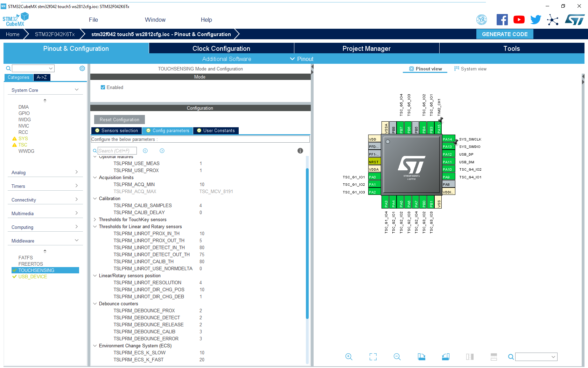Select FREERTOS middleware item
This screenshot has height=368, width=588.
tap(31, 264)
